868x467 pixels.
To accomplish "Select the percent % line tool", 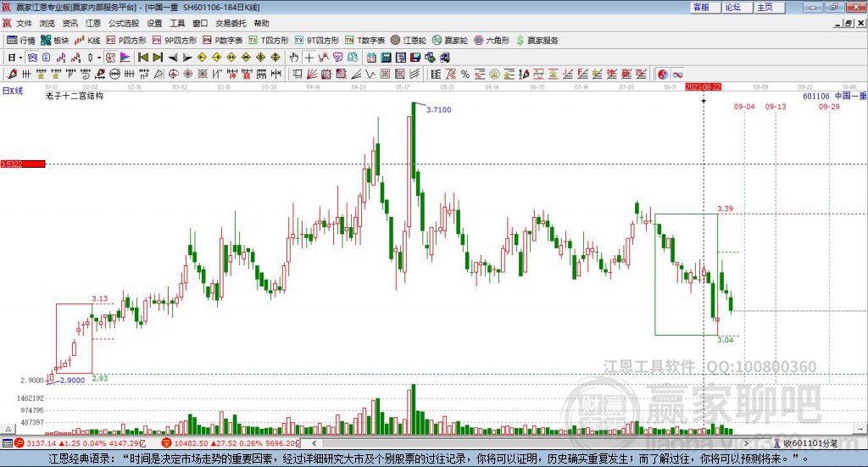I will pos(465,74).
